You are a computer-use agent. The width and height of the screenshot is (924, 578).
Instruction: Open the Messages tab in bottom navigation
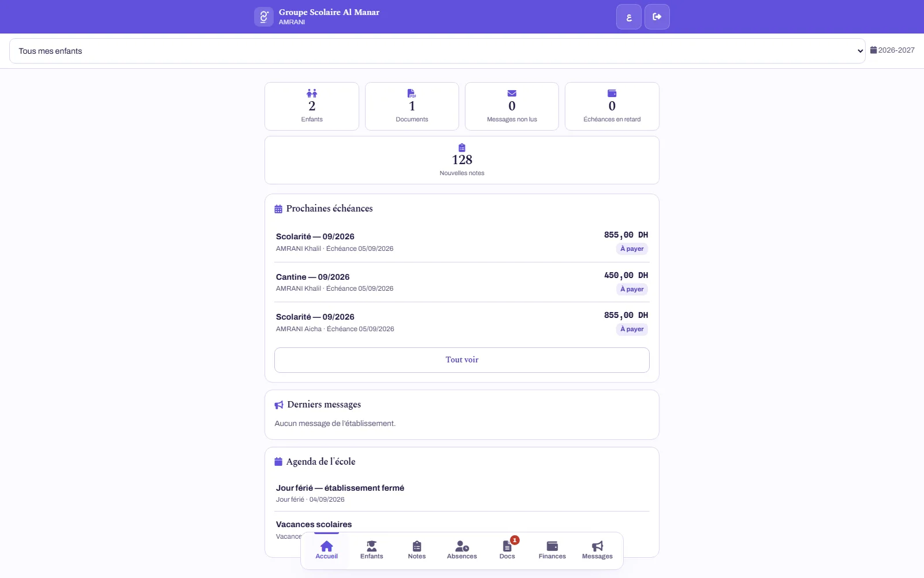click(597, 550)
